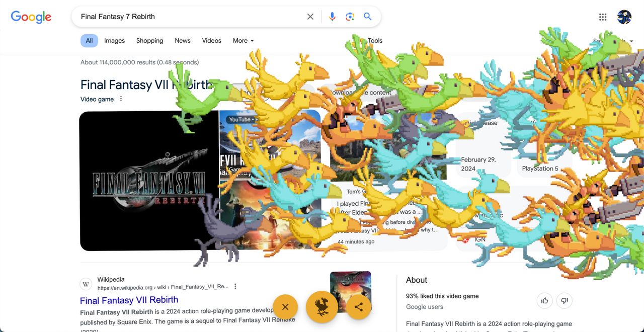Open Google Lens image search camera icon

click(350, 17)
